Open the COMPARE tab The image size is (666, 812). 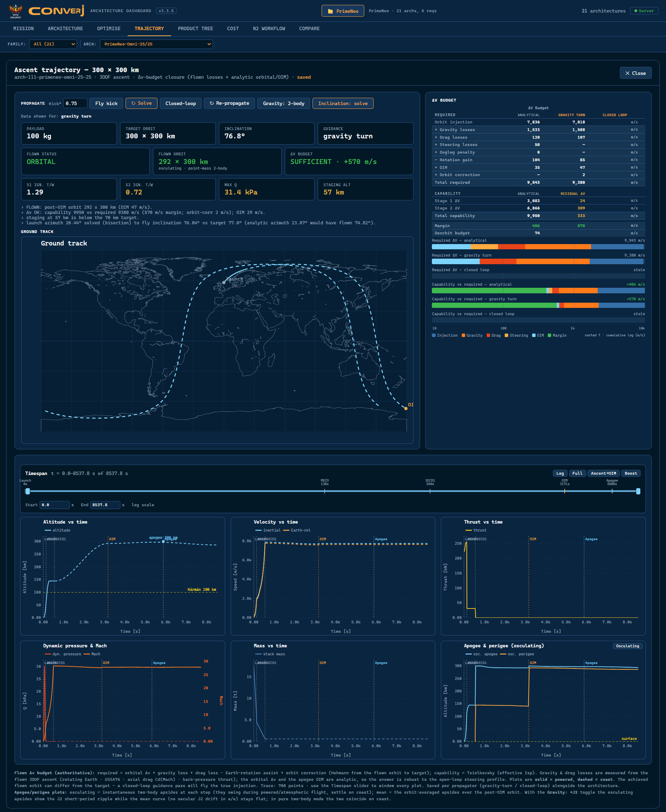point(309,28)
